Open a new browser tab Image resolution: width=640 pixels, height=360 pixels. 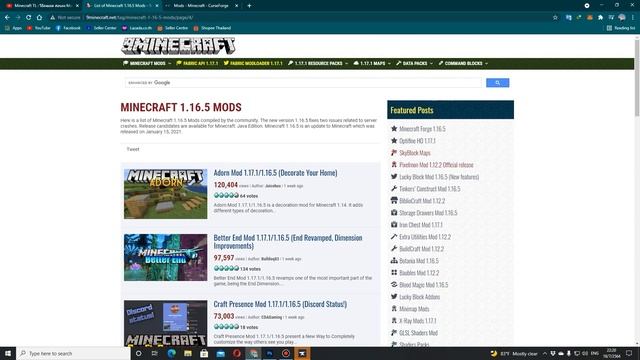click(x=249, y=6)
